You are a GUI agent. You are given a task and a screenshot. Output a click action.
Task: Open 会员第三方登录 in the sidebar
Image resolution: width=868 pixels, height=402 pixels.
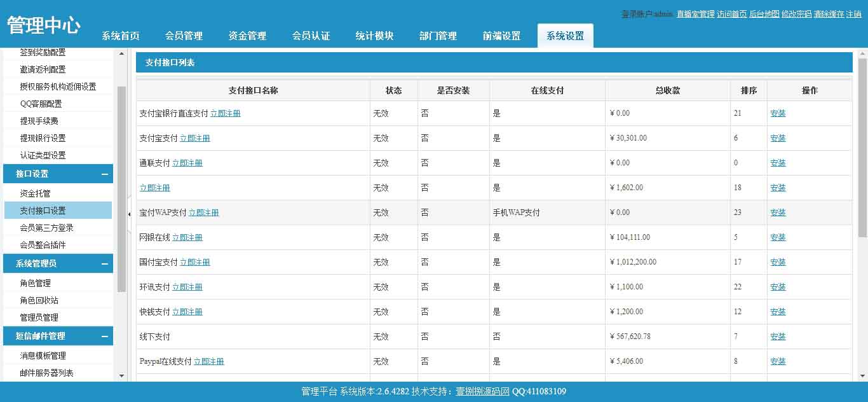(46, 228)
